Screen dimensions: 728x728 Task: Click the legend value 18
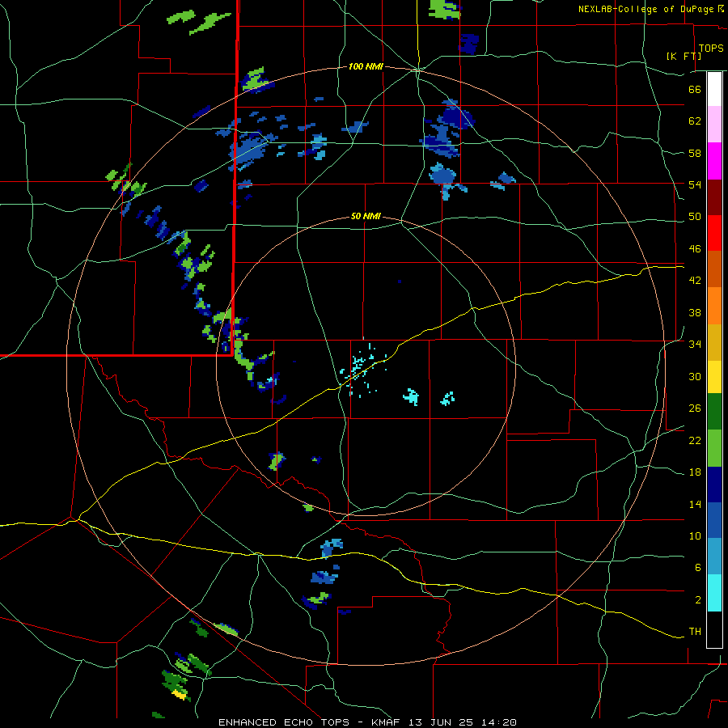695,472
